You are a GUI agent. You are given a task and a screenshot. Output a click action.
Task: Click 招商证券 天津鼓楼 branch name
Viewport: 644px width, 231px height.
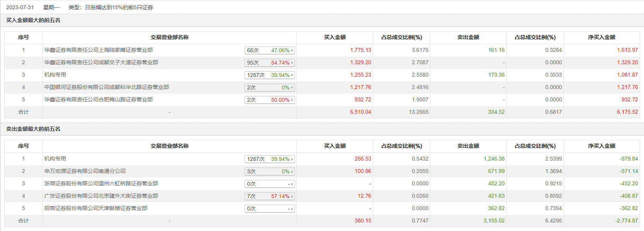coord(96,208)
